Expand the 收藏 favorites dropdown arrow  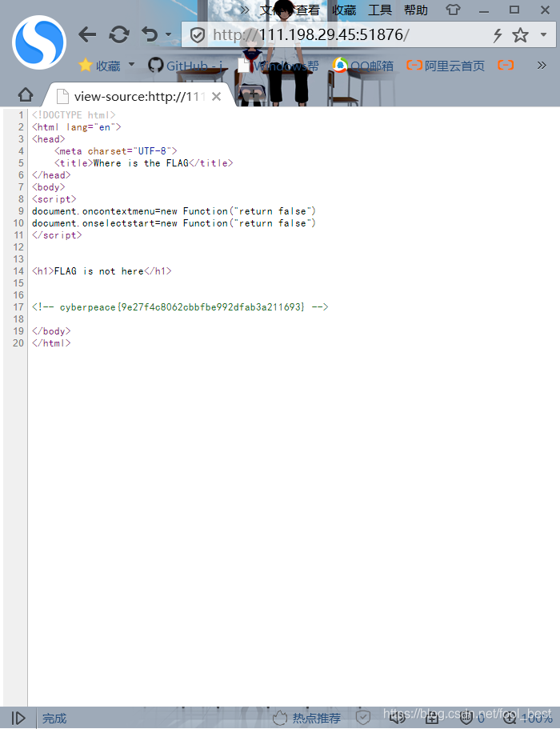pos(131,64)
